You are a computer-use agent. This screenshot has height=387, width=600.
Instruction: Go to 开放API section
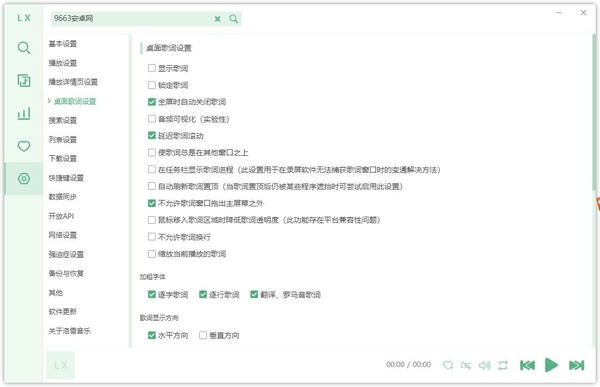tap(61, 216)
